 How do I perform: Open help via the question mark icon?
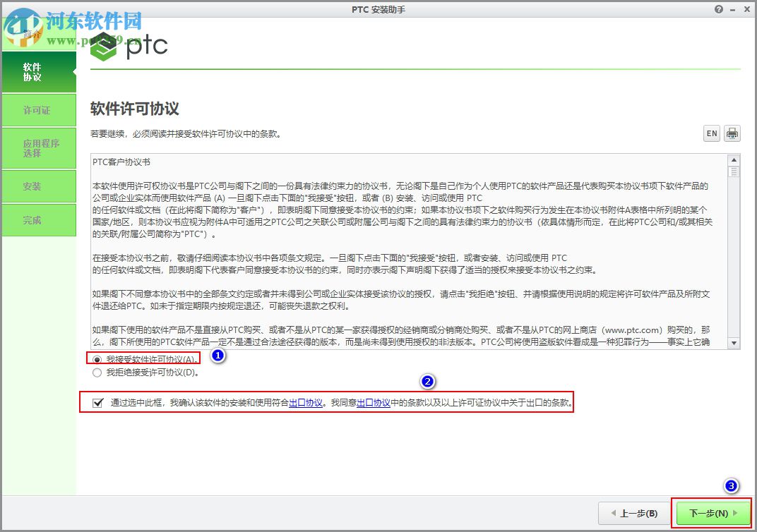(x=718, y=9)
